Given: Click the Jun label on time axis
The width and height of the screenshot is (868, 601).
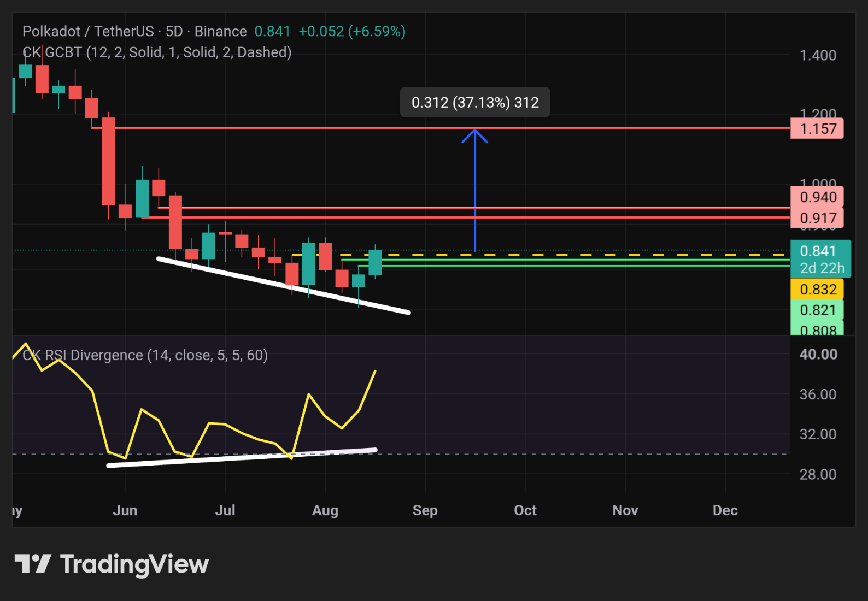Looking at the screenshot, I should 125,510.
